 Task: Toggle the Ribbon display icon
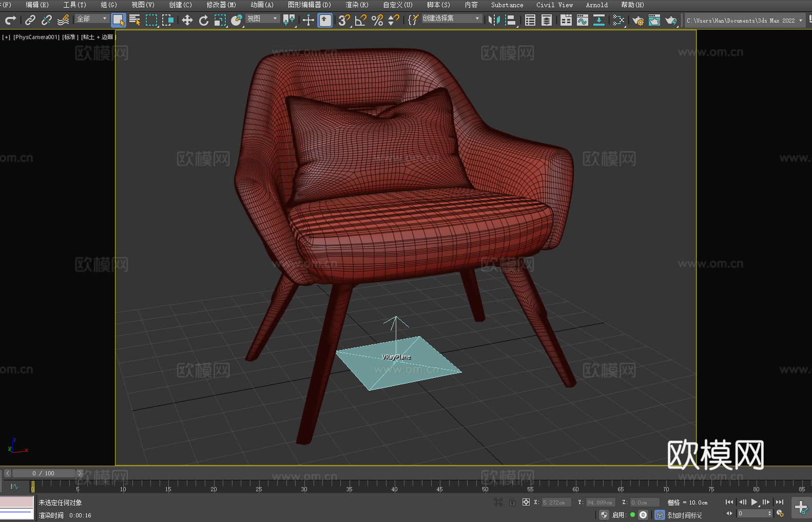(566, 20)
